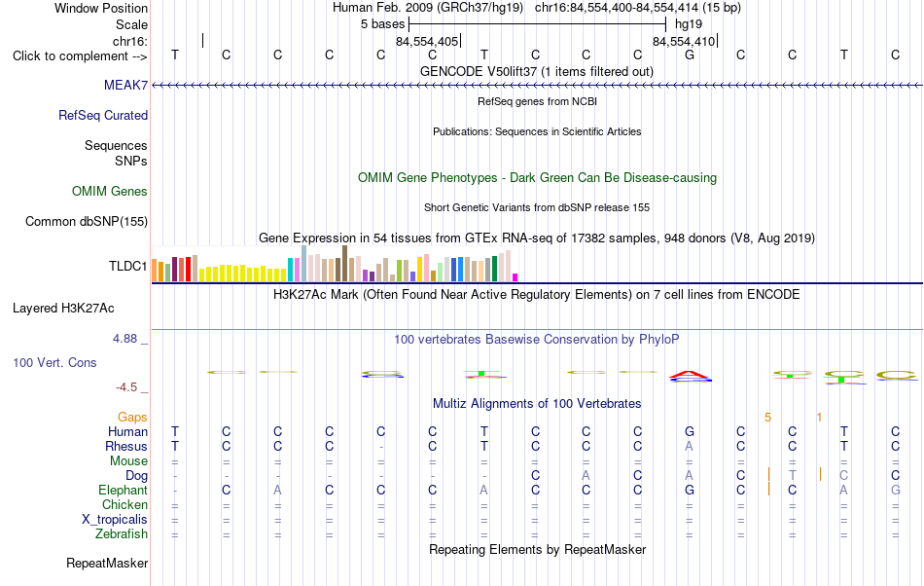Image resolution: width=924 pixels, height=586 pixels.
Task: Select the Mouse species label
Action: coord(128,461)
